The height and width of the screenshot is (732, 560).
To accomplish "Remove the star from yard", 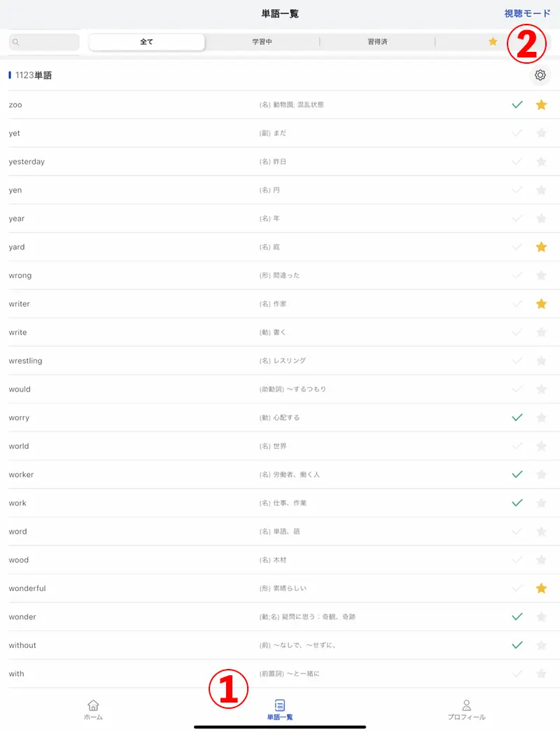I will [x=541, y=247].
